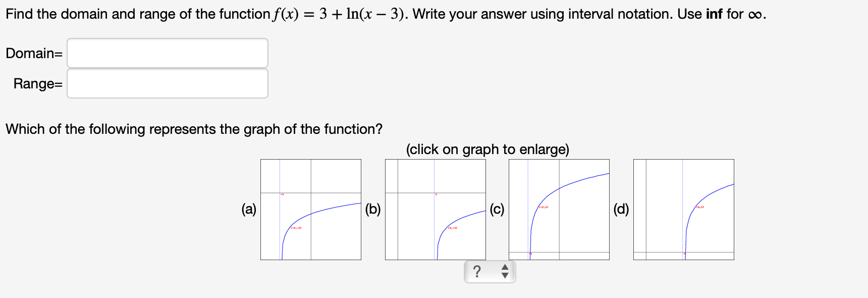Click the (d) label beside the fourth graph
The width and height of the screenshot is (868, 298).
[x=621, y=209]
